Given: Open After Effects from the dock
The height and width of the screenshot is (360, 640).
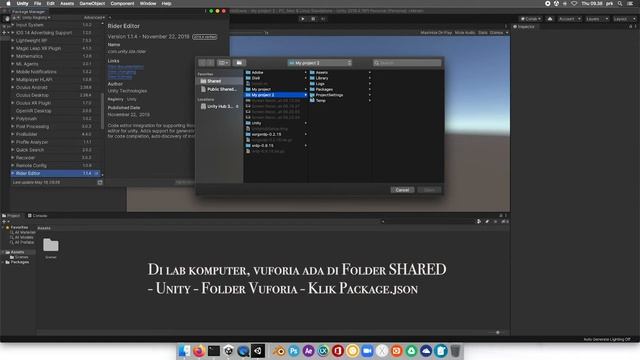Looking at the screenshot, I should click(x=309, y=351).
